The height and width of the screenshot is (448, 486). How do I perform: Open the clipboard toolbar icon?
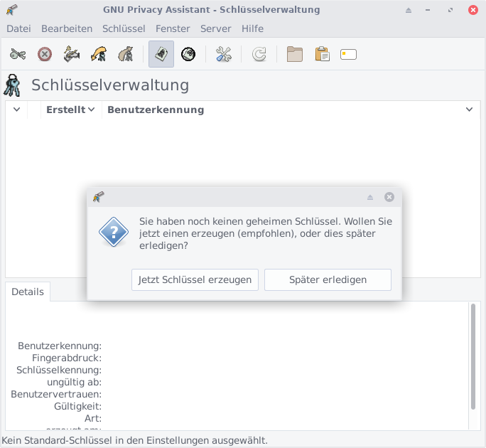322,54
